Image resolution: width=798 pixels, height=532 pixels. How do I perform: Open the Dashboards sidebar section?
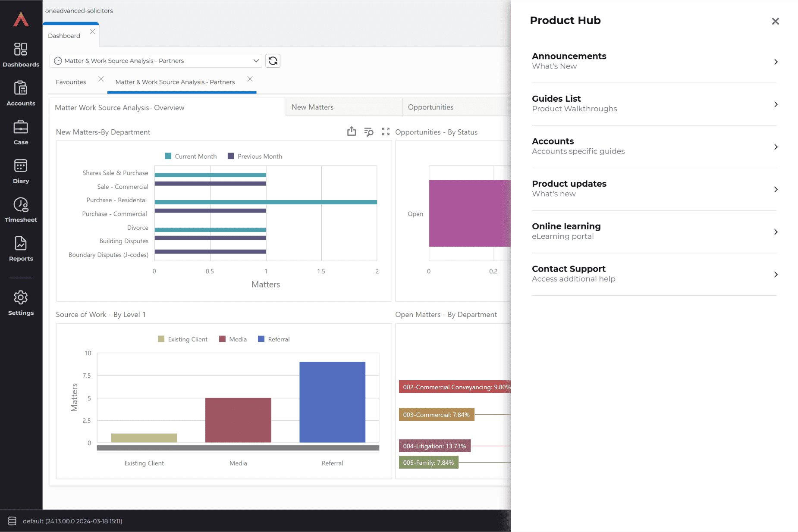(x=21, y=55)
